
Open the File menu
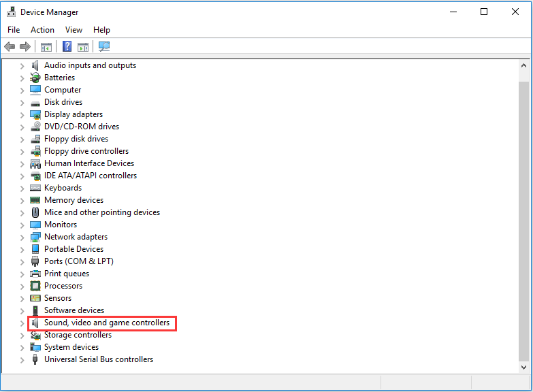coord(14,30)
